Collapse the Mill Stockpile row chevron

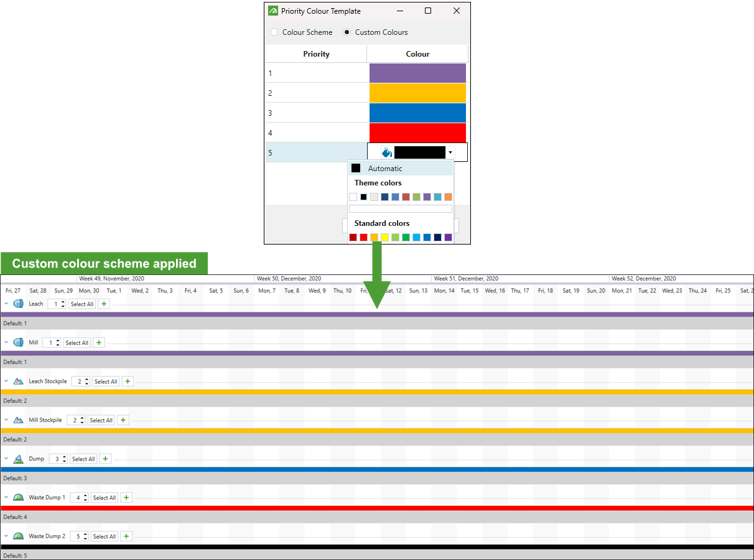(6, 420)
